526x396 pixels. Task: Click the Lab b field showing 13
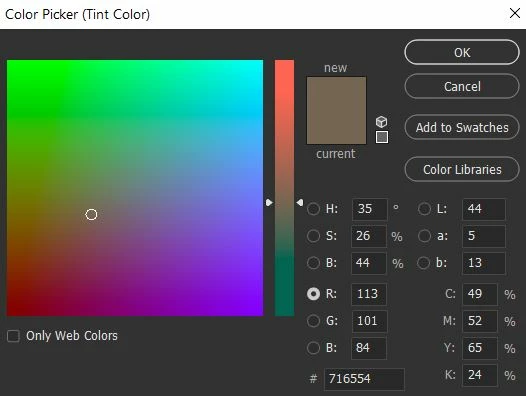click(484, 263)
